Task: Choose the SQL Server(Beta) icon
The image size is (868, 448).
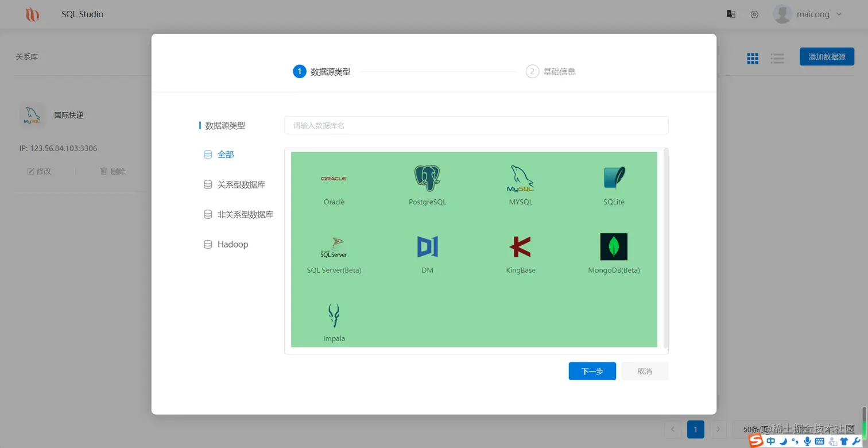Action: click(x=334, y=247)
